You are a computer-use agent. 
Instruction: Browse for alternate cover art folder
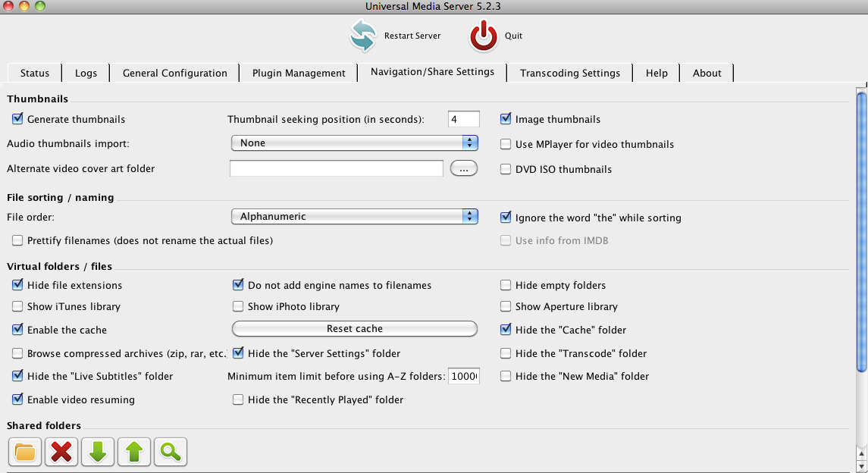(464, 169)
